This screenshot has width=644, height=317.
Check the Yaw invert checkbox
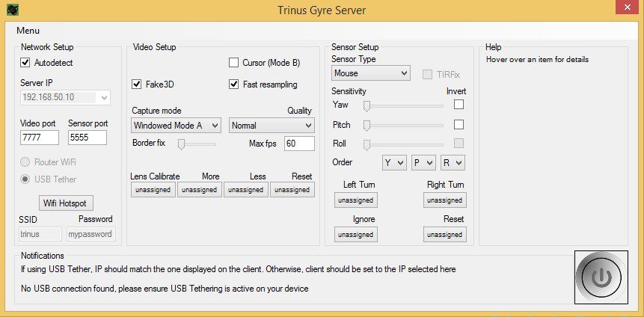coord(459,105)
